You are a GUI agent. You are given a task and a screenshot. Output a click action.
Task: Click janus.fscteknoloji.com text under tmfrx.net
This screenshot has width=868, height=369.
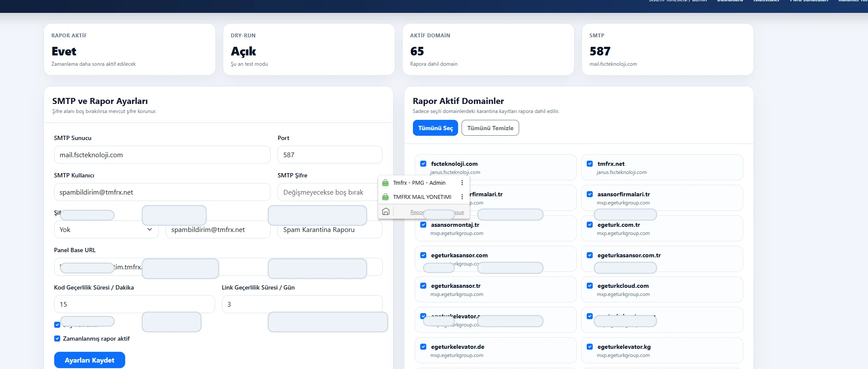click(x=622, y=172)
